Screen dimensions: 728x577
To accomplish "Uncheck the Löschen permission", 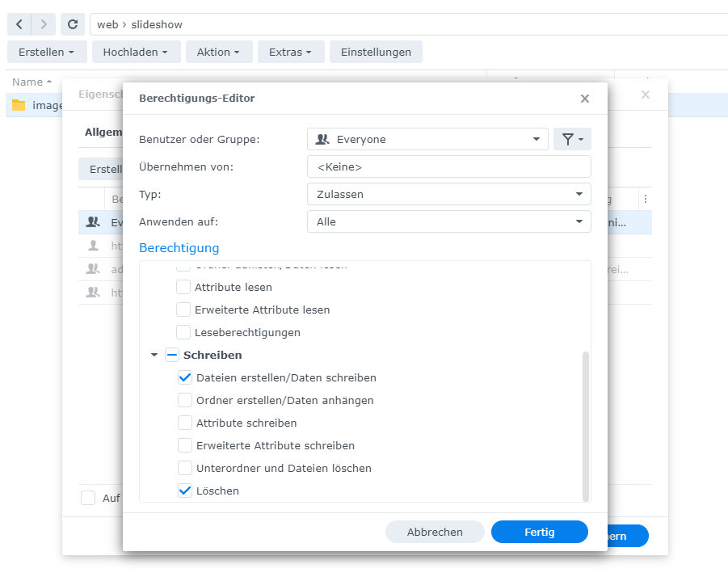I will coord(185,491).
